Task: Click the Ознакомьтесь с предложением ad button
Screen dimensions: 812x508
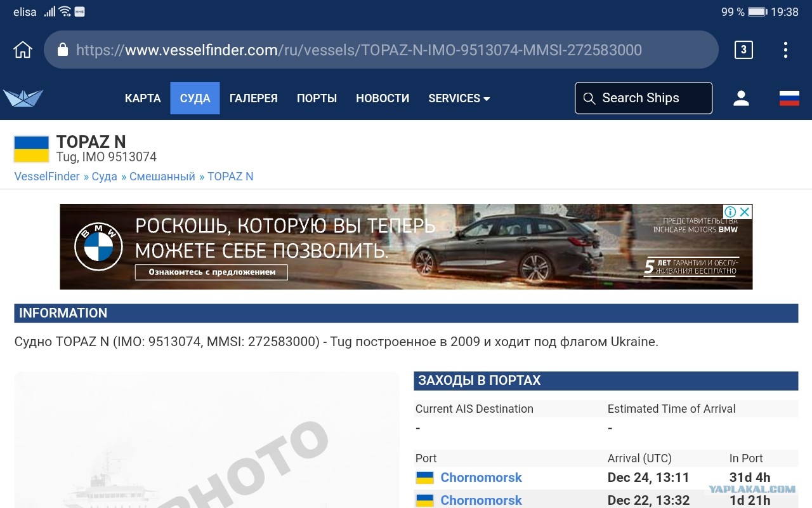Action: [x=212, y=272]
